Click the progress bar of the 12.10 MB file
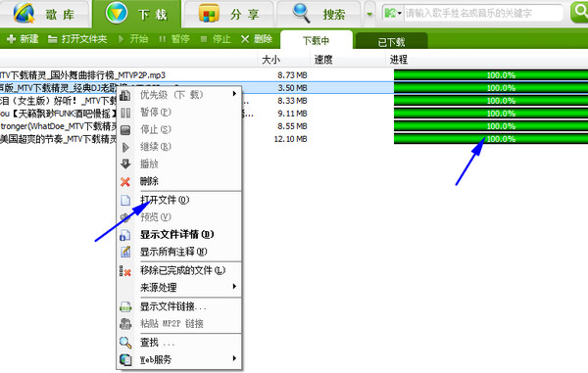 491,139
